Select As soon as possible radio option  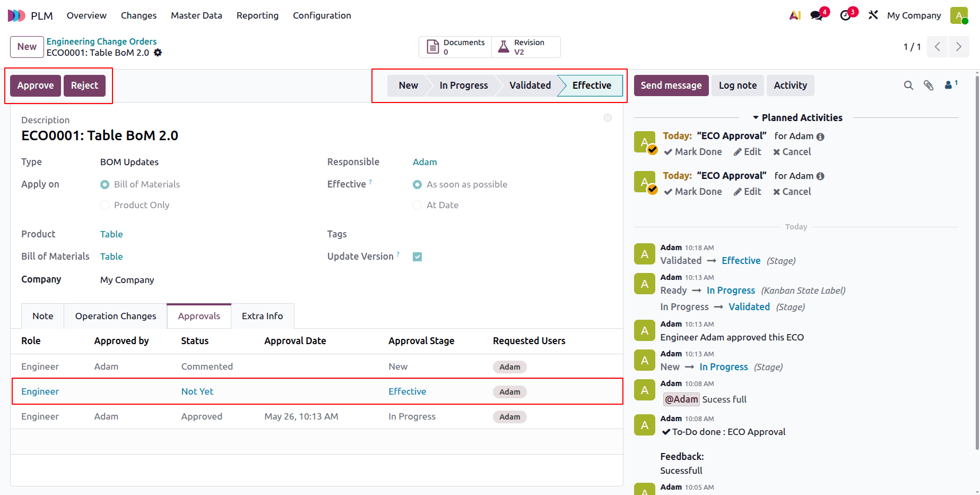point(418,185)
